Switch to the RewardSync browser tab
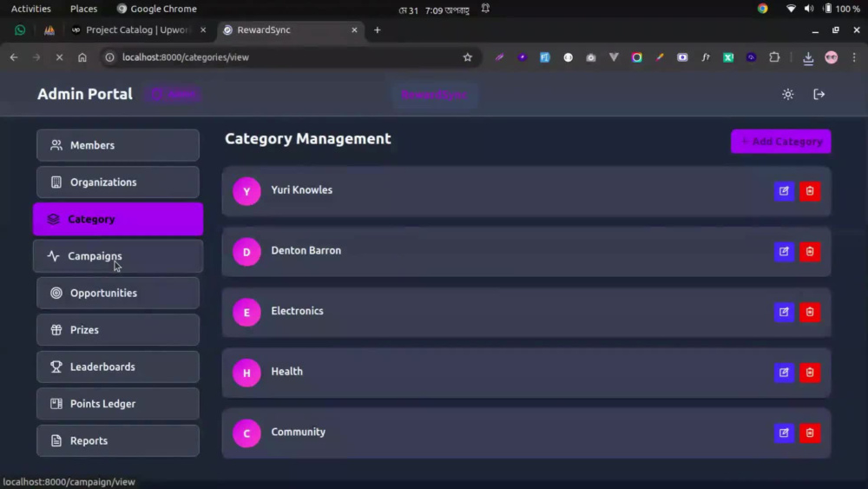Screen dimensions: 868x489 click(290, 30)
